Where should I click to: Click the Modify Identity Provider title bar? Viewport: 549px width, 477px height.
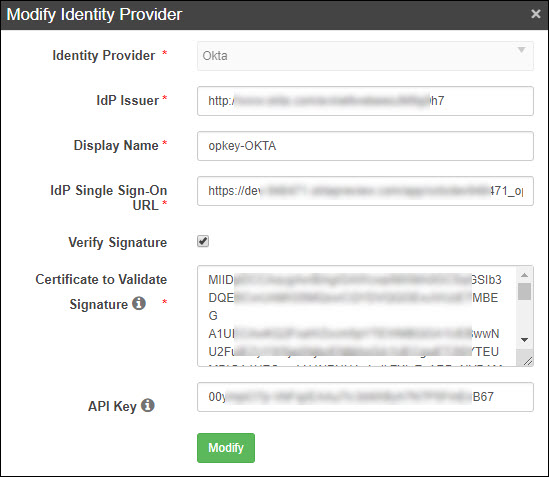pyautogui.click(x=274, y=15)
